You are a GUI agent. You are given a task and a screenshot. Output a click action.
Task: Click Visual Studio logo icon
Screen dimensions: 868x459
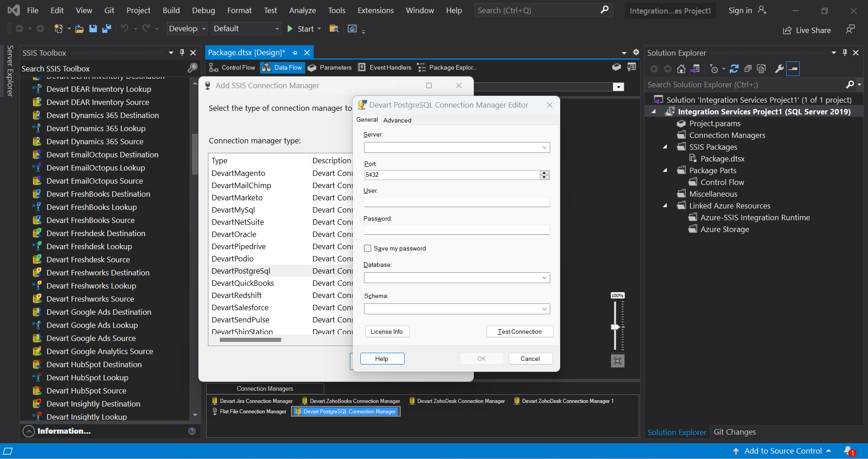14,10
